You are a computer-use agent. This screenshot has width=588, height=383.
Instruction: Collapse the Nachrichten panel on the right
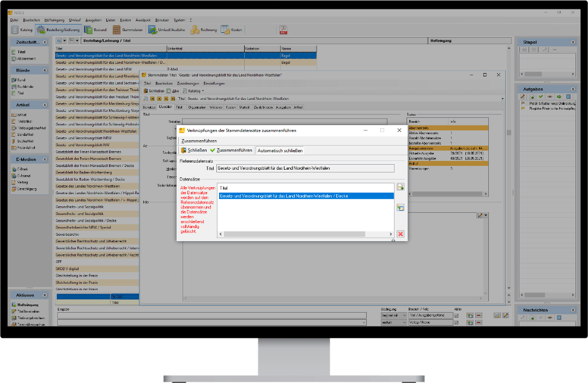pyautogui.click(x=573, y=310)
